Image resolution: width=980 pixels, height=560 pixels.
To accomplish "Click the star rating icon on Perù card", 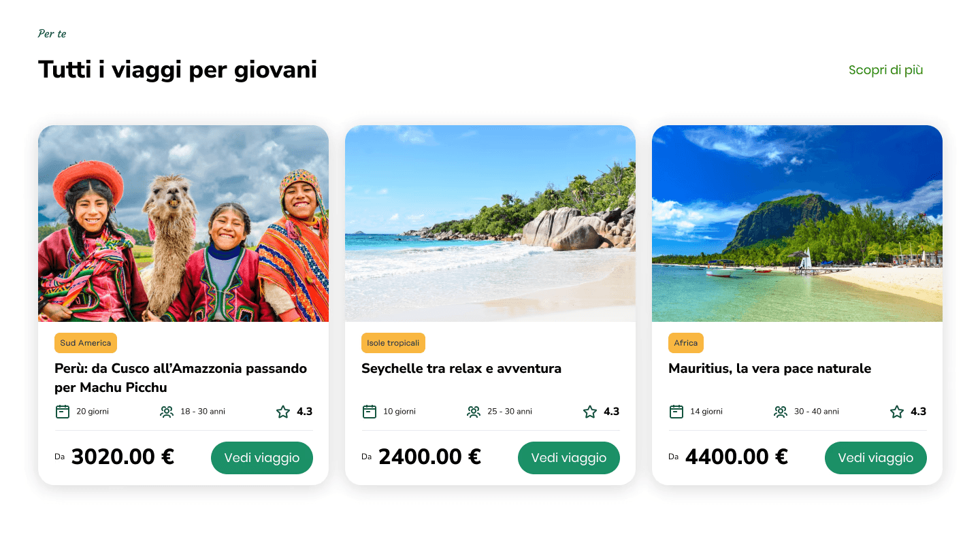I will click(283, 412).
